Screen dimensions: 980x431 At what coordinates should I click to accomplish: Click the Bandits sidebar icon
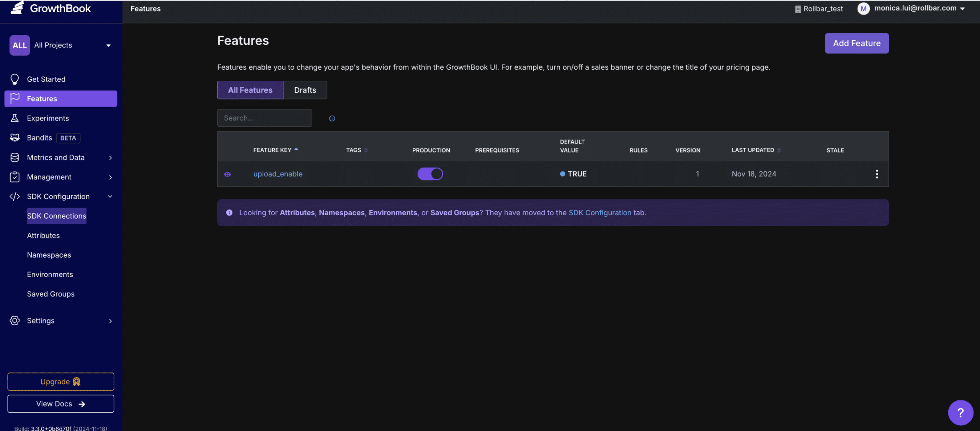pyautogui.click(x=15, y=137)
